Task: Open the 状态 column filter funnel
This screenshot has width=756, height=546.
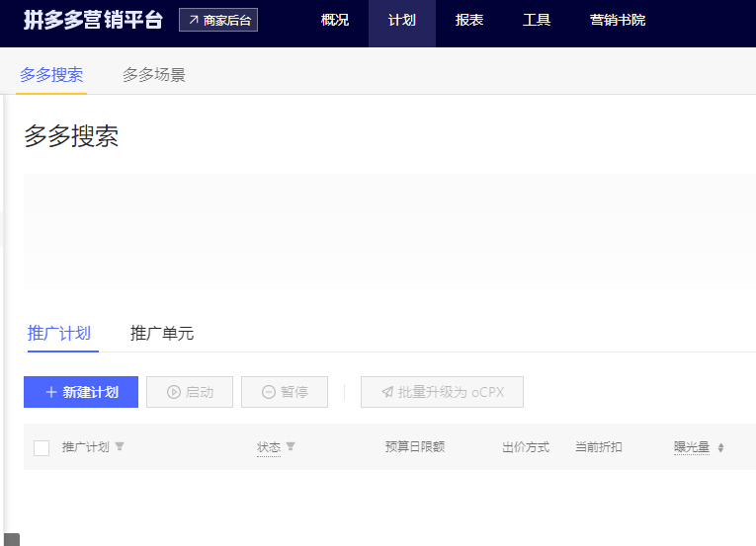Action: [291, 446]
